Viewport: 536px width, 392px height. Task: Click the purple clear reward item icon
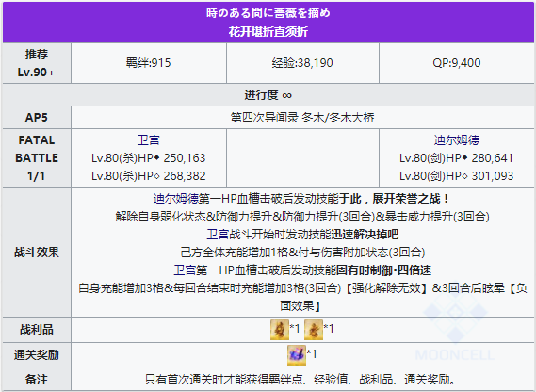tap(297, 355)
